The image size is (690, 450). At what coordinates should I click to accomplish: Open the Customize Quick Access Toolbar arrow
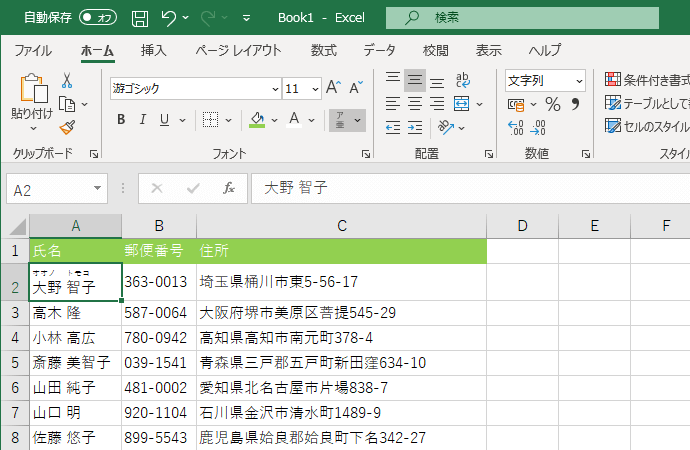pyautogui.click(x=246, y=18)
